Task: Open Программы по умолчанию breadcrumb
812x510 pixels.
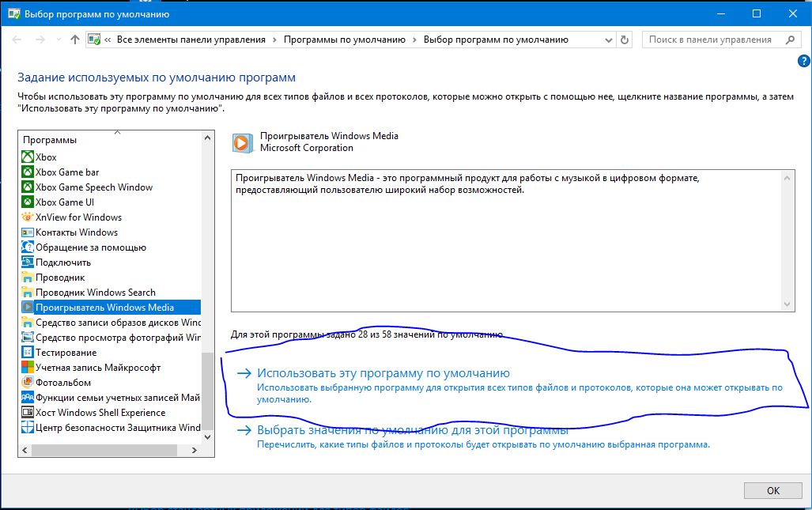Action: [346, 40]
